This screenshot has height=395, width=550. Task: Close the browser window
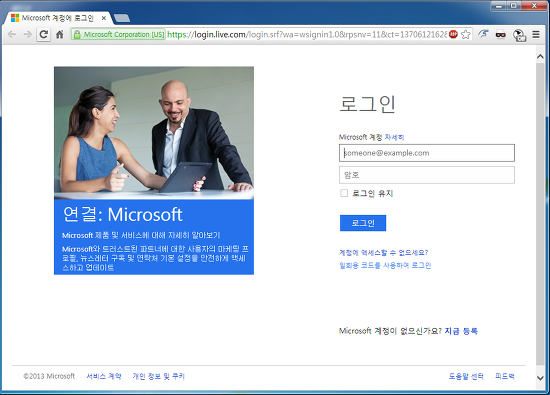click(535, 6)
